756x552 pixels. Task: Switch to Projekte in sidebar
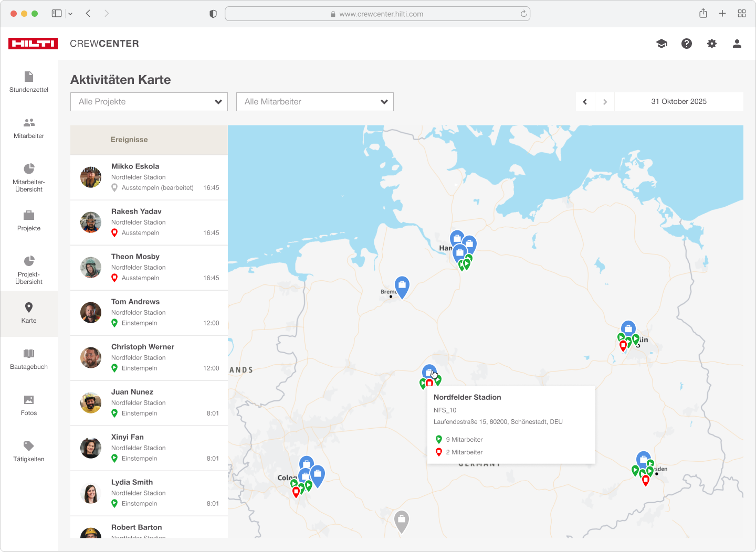point(29,221)
